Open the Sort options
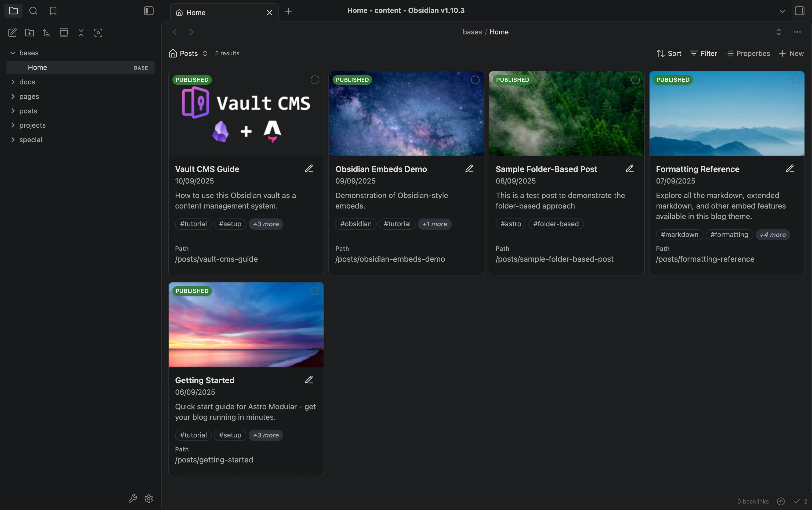 tap(669, 53)
